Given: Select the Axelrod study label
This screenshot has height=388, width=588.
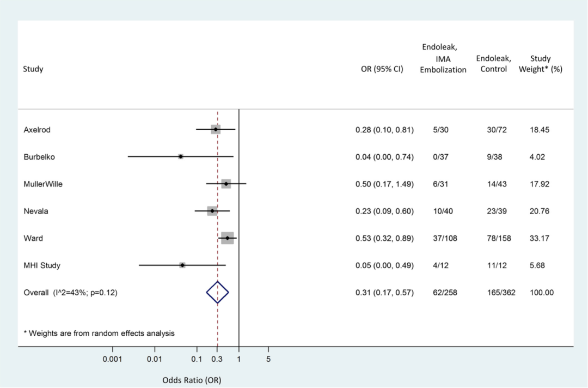Looking at the screenshot, I should click(37, 130).
